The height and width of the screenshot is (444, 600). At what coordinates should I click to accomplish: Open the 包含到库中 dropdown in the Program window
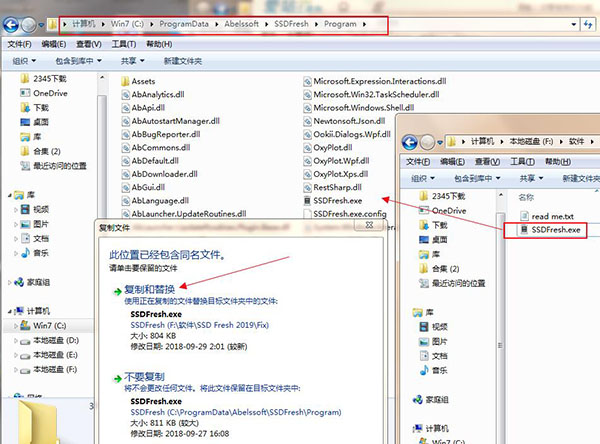77,61
